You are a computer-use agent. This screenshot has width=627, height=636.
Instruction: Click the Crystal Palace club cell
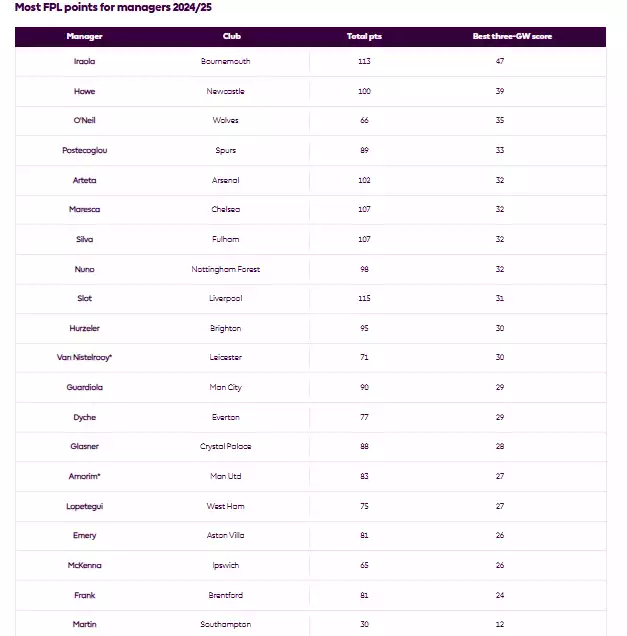(225, 447)
